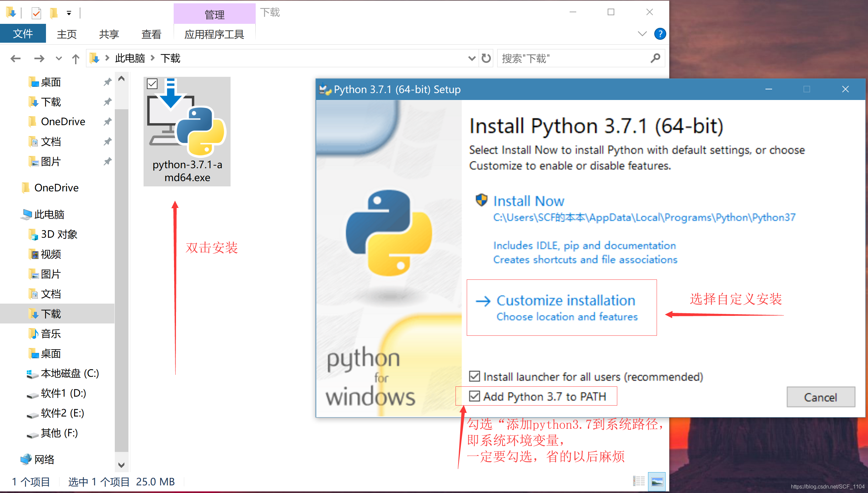Toggle Add Python 3.7 to PATH checkbox
The width and height of the screenshot is (868, 493).
[474, 396]
